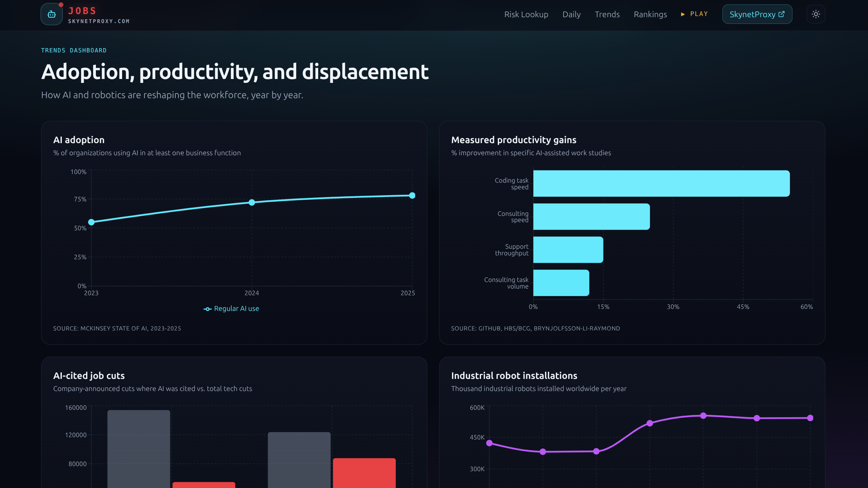Click the SKYNETPROXY.COM subtitle text

99,21
